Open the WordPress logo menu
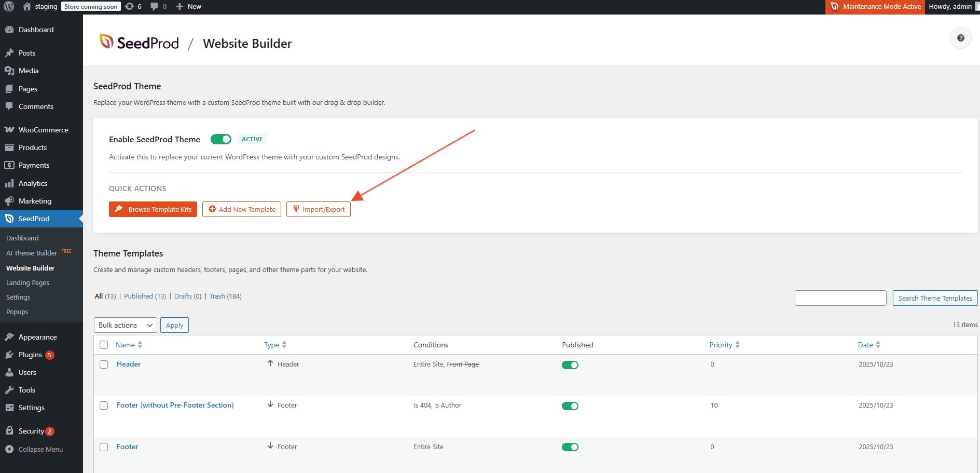This screenshot has width=980, height=473. [9, 6]
